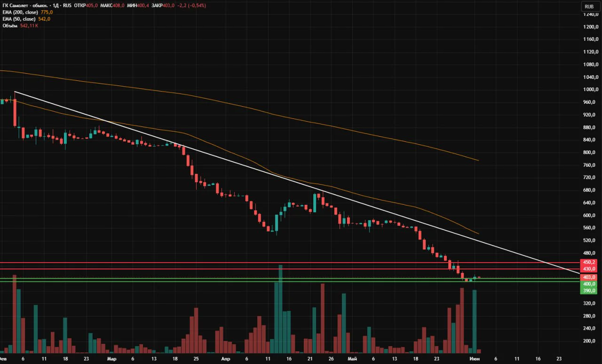Click the ОТКР open value 405,0 in header
This screenshot has width=602, height=364.
click(92, 5)
